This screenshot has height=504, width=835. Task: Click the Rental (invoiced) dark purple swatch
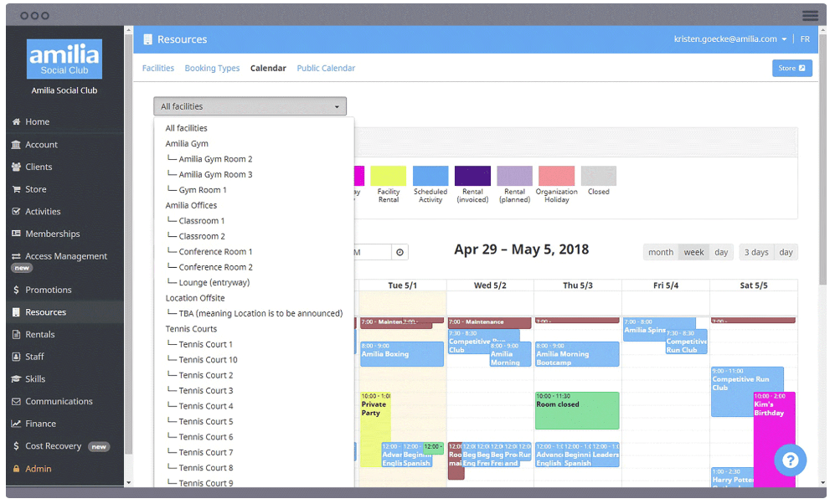point(472,176)
